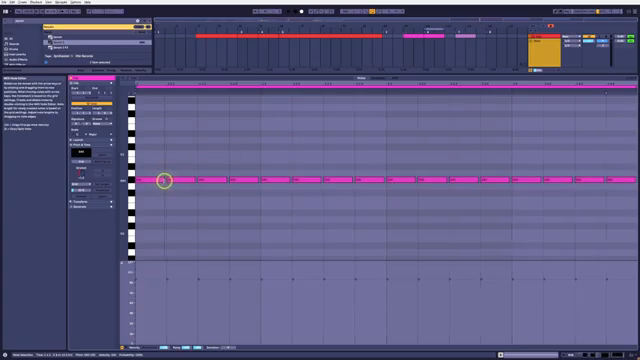
Task: Click the black transpose display box
Action: pyautogui.click(x=81, y=153)
